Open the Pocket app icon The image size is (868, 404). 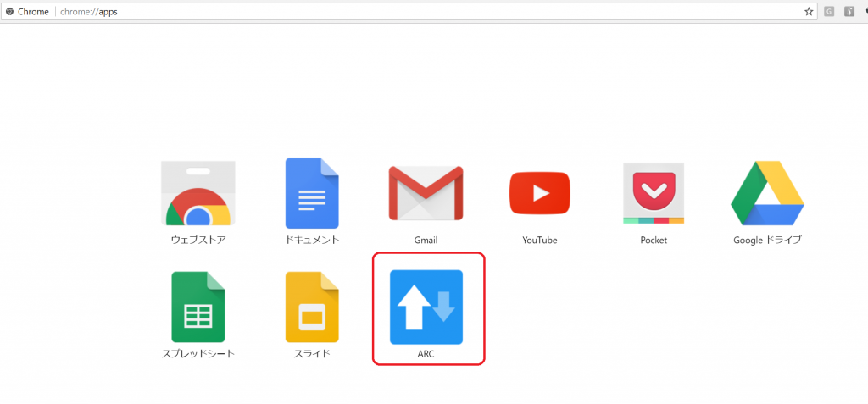click(x=654, y=193)
